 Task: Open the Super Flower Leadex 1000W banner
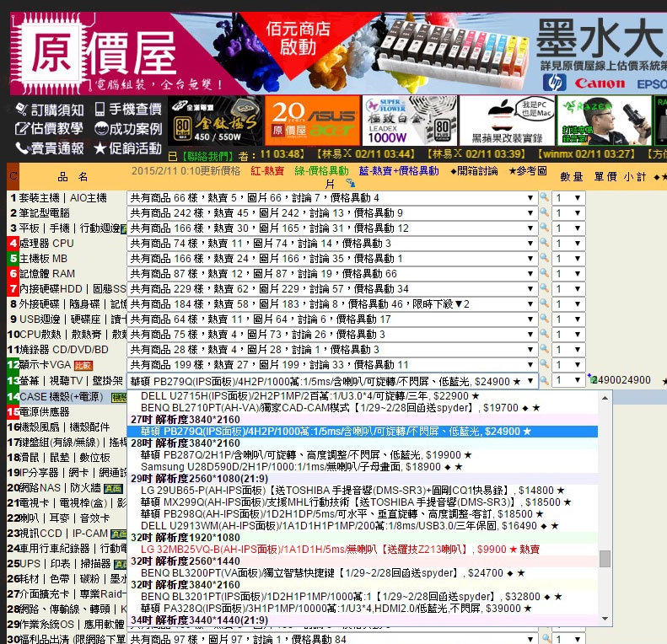pos(410,121)
